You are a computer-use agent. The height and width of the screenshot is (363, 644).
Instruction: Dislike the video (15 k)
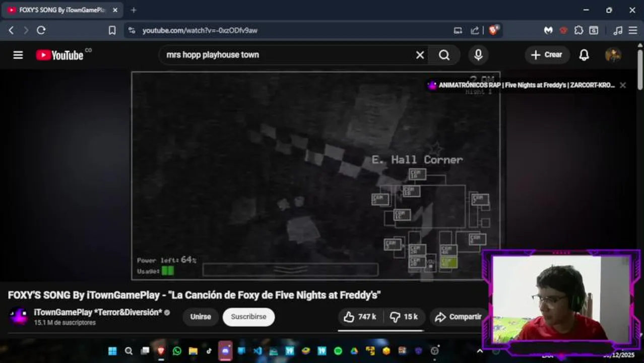pyautogui.click(x=404, y=317)
